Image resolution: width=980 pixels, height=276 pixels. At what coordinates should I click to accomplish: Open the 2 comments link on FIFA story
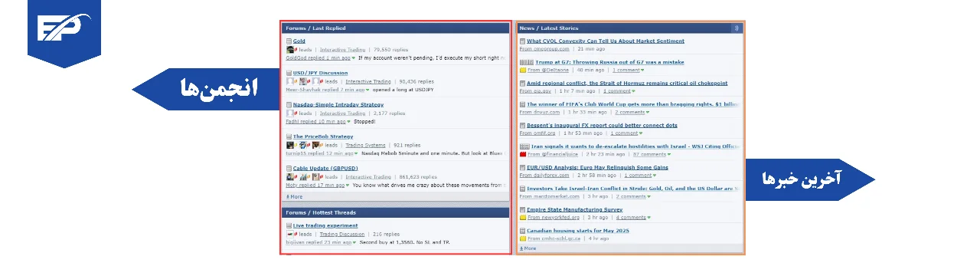click(x=631, y=112)
